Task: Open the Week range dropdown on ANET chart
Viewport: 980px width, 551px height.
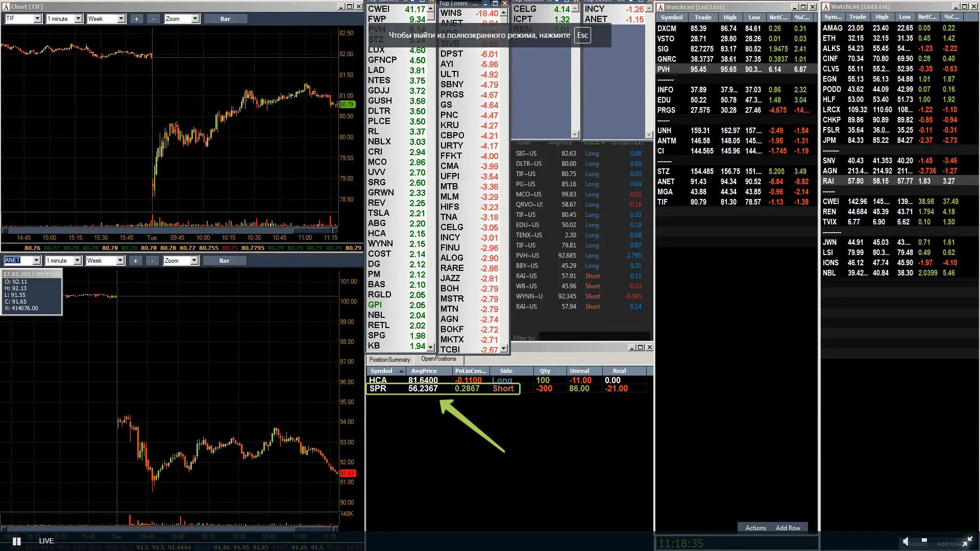Action: pyautogui.click(x=120, y=261)
